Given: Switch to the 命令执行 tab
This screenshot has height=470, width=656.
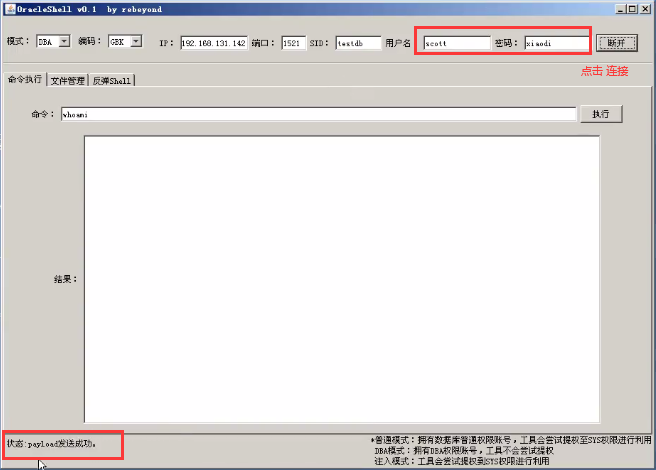Looking at the screenshot, I should tap(25, 79).
